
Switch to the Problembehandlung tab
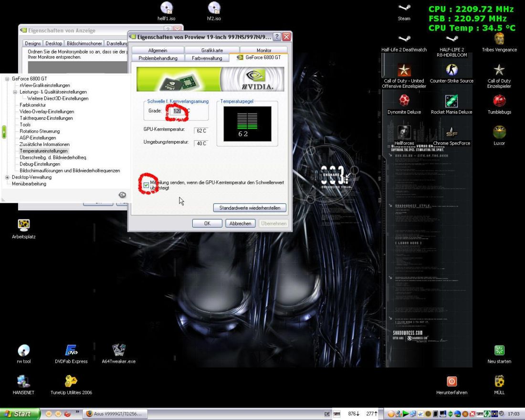pos(157,58)
